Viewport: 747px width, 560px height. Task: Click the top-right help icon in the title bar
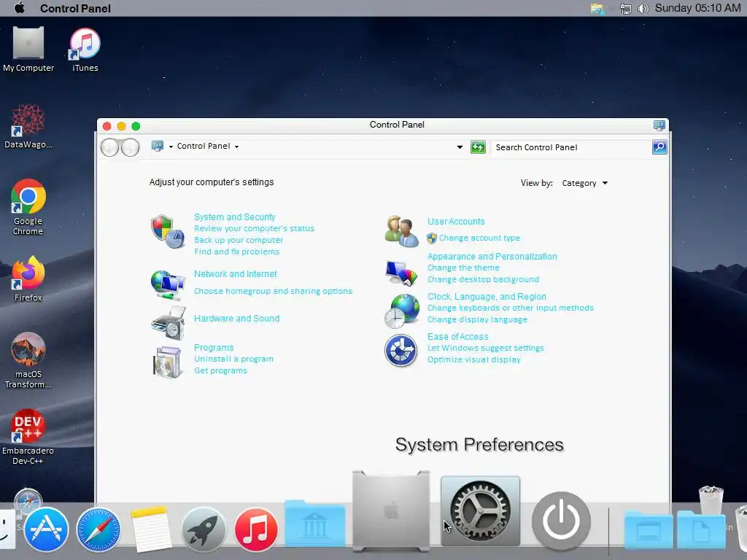click(x=659, y=125)
